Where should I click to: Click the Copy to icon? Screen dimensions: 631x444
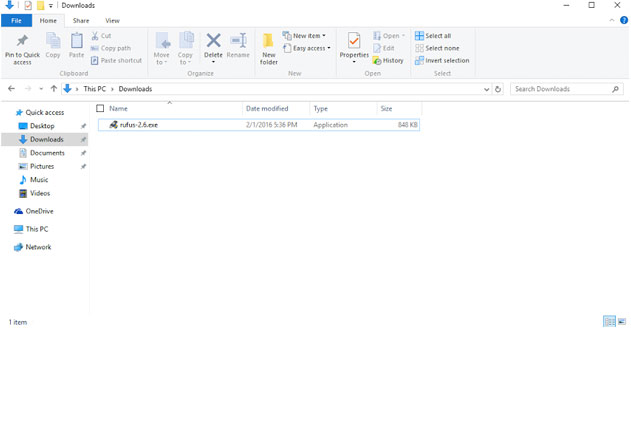(186, 40)
